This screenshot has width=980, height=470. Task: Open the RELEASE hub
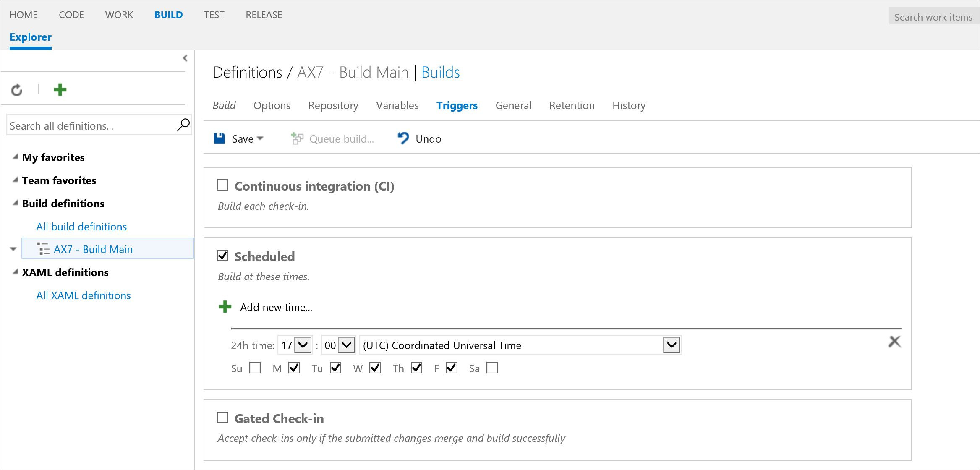tap(264, 15)
